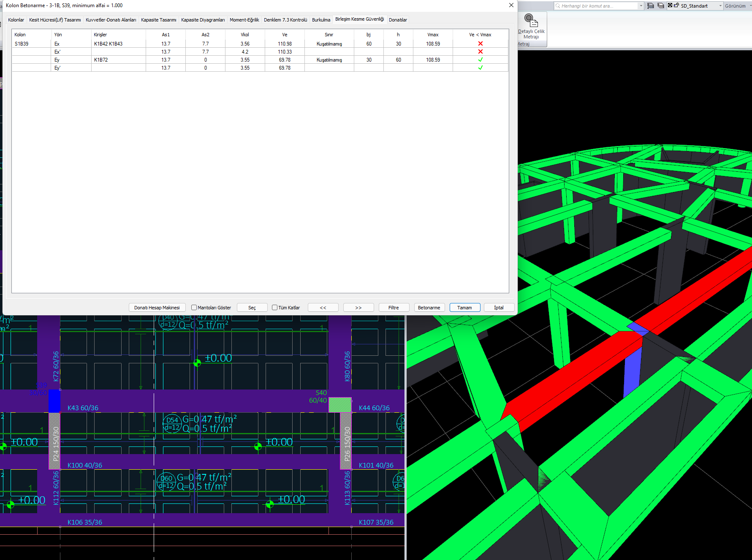The width and height of the screenshot is (752, 560).
Task: Close the Kolon Betonarme dialog
Action: tap(511, 5)
